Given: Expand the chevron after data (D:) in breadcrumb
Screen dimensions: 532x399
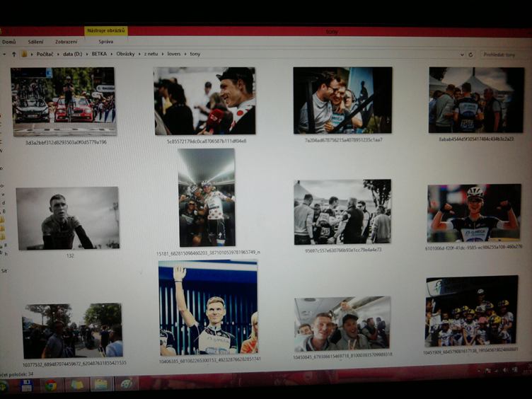Looking at the screenshot, I should pos(87,54).
